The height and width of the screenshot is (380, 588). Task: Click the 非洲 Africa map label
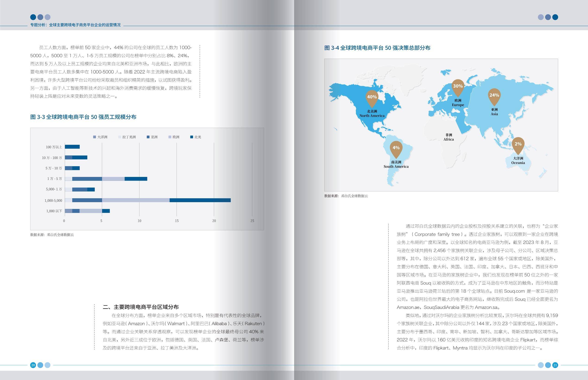pyautogui.click(x=449, y=137)
